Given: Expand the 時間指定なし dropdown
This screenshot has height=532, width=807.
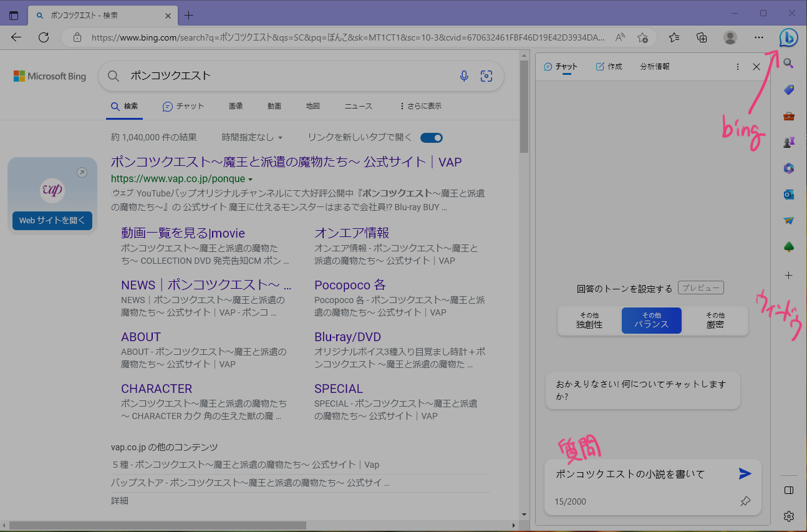Looking at the screenshot, I should [x=252, y=137].
